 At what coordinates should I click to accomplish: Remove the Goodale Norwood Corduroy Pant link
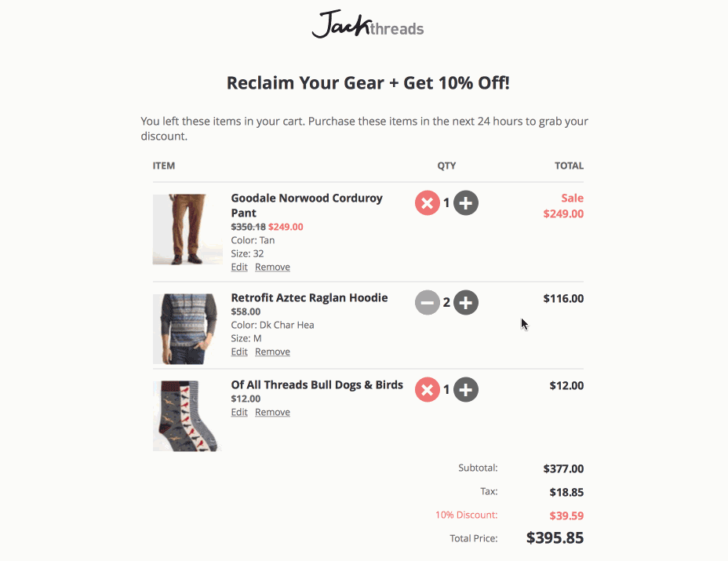(272, 267)
